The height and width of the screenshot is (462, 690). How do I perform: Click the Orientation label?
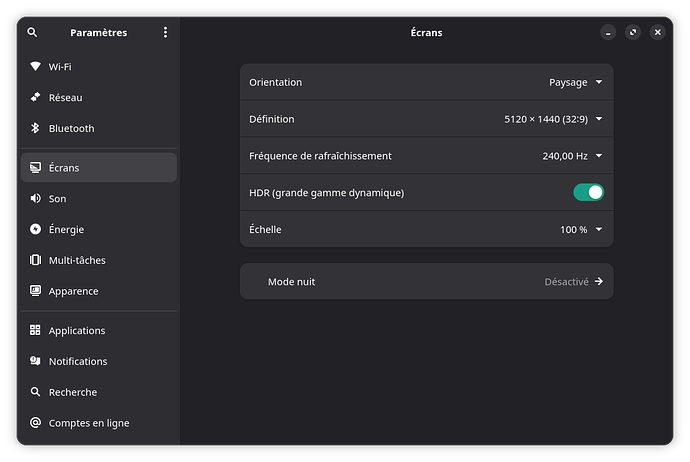point(275,82)
